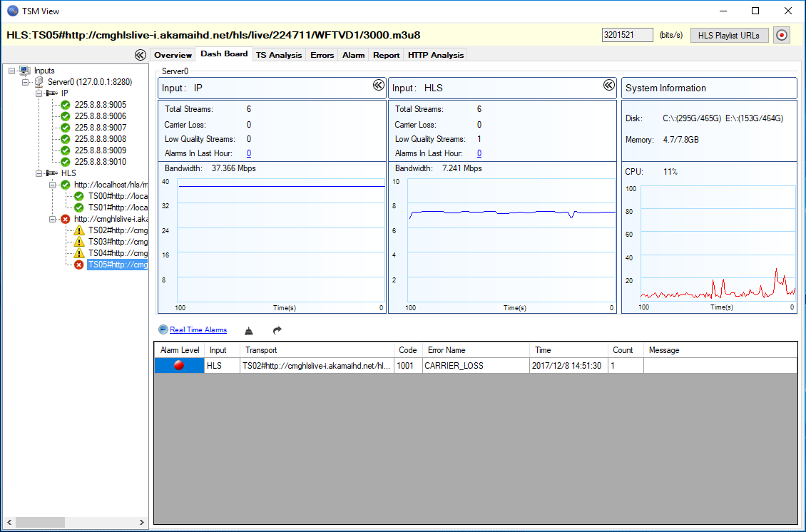The width and height of the screenshot is (806, 532).
Task: Collapse the Input HLS panel via its chevron
Action: pos(610,85)
